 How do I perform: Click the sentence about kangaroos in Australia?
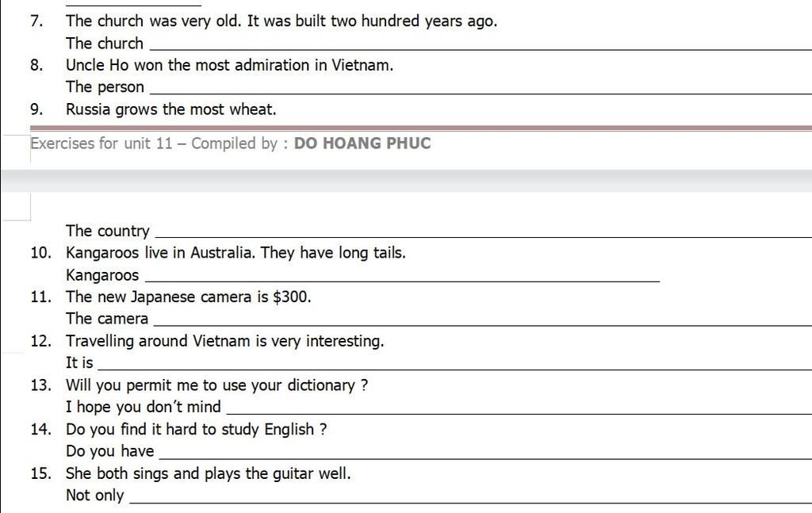point(236,253)
